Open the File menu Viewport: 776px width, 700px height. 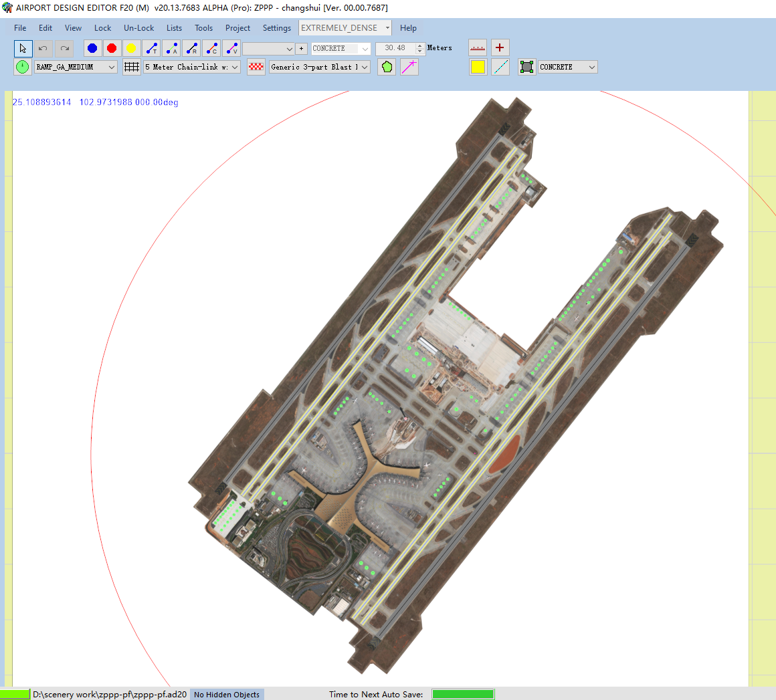pos(20,28)
